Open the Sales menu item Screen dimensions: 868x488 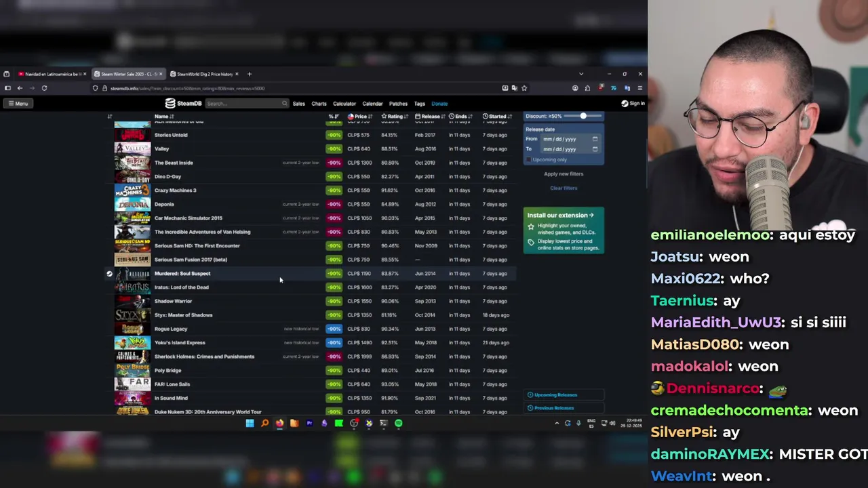[298, 104]
